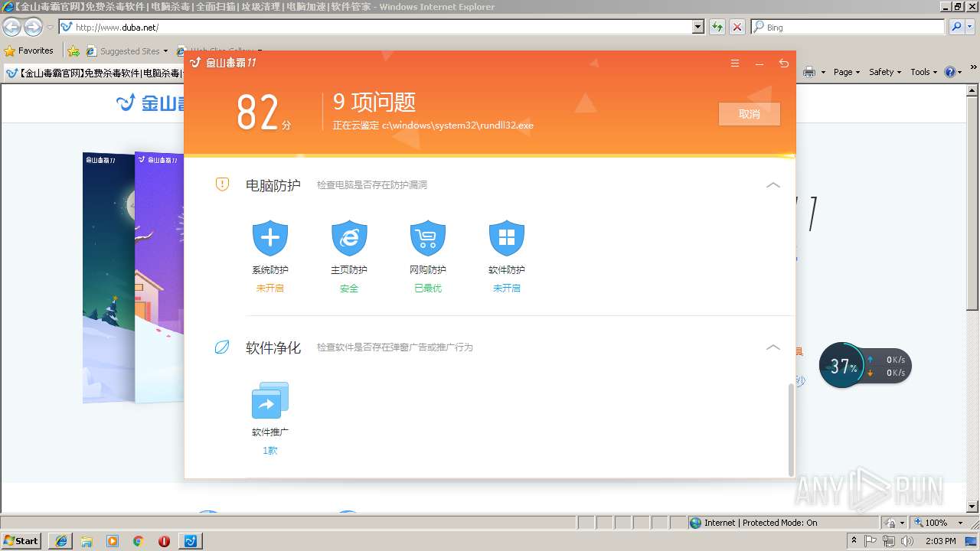Open 软件推广 folder icon
This screenshot has width=980, height=551.
(x=270, y=399)
